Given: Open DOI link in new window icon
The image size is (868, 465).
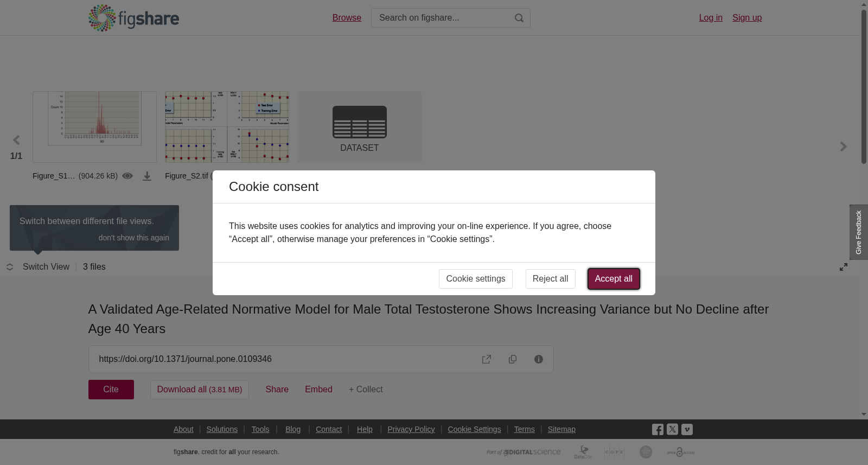Looking at the screenshot, I should pos(487,359).
